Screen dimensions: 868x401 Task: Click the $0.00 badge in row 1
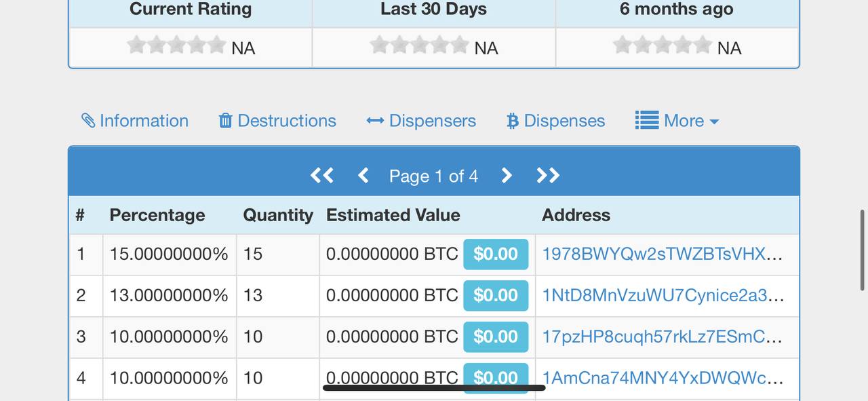tap(496, 254)
